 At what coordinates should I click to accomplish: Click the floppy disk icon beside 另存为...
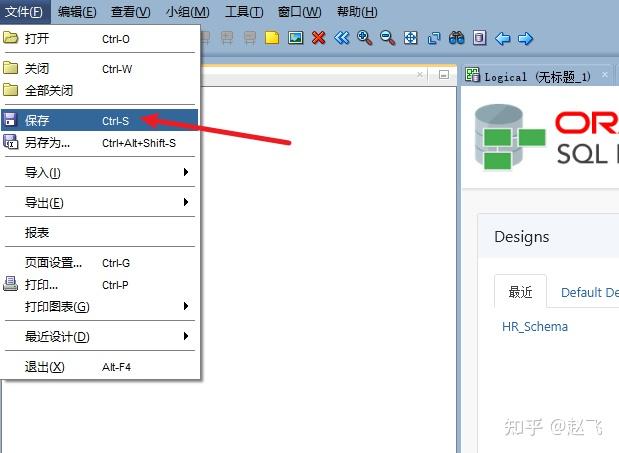click(10, 142)
